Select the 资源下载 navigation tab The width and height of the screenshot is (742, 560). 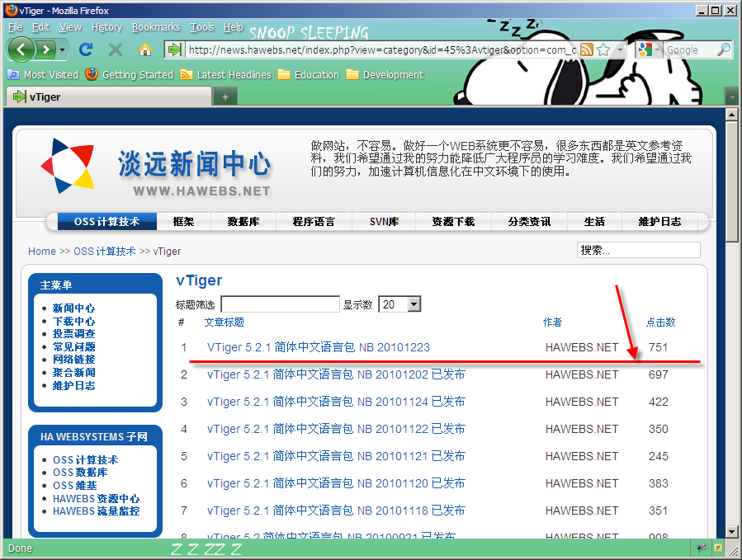(453, 221)
